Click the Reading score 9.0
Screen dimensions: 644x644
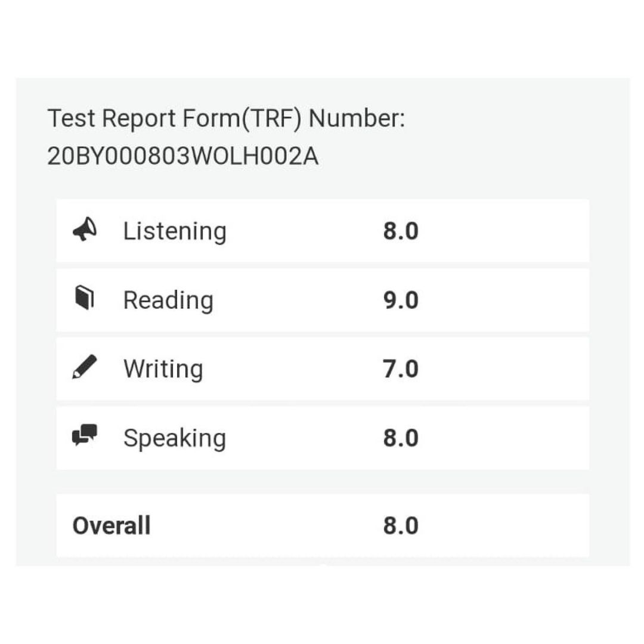(x=401, y=299)
